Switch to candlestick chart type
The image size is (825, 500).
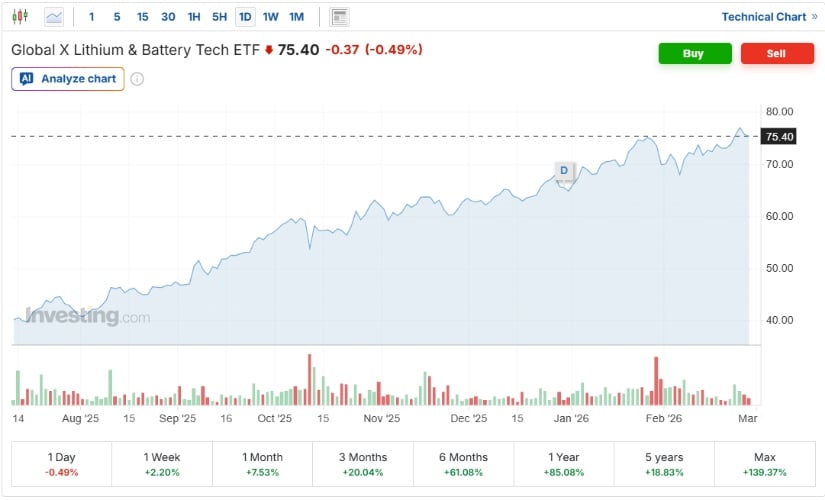click(22, 16)
